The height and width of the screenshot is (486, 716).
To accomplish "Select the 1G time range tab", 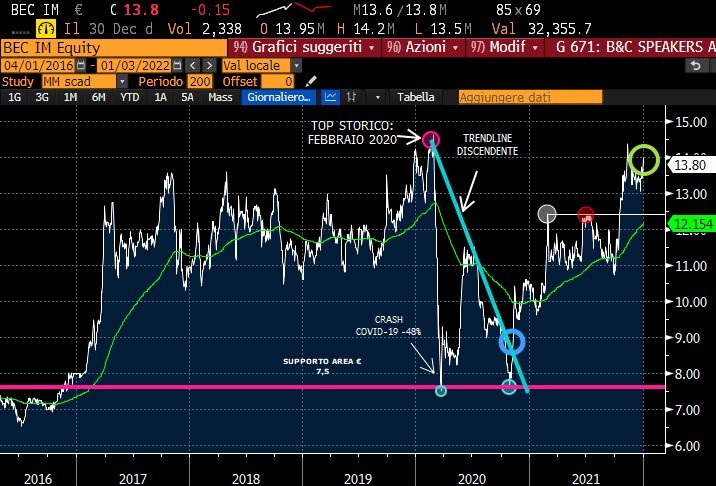I will click(15, 97).
